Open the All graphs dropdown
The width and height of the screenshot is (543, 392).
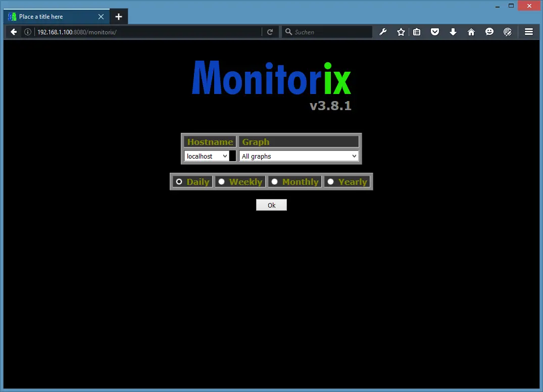point(299,156)
